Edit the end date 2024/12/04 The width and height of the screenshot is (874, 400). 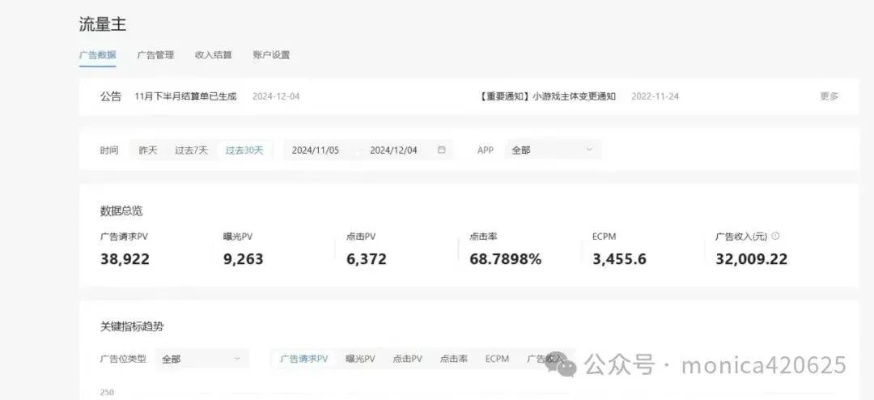[x=394, y=150]
